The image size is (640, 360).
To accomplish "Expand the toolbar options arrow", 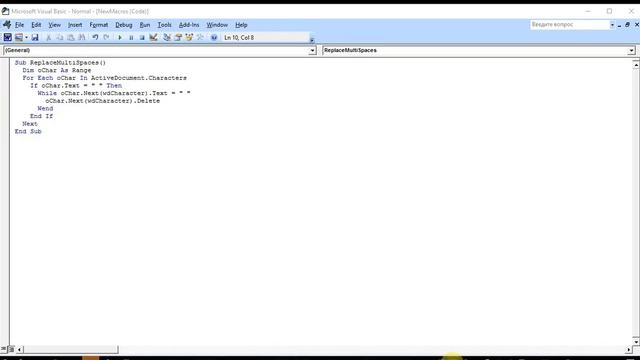I will (x=312, y=40).
